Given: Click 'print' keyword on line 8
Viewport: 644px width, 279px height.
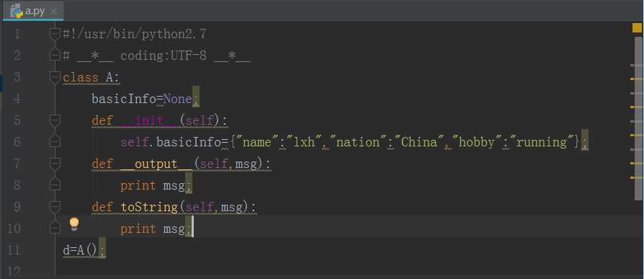Looking at the screenshot, I should [x=138, y=185].
